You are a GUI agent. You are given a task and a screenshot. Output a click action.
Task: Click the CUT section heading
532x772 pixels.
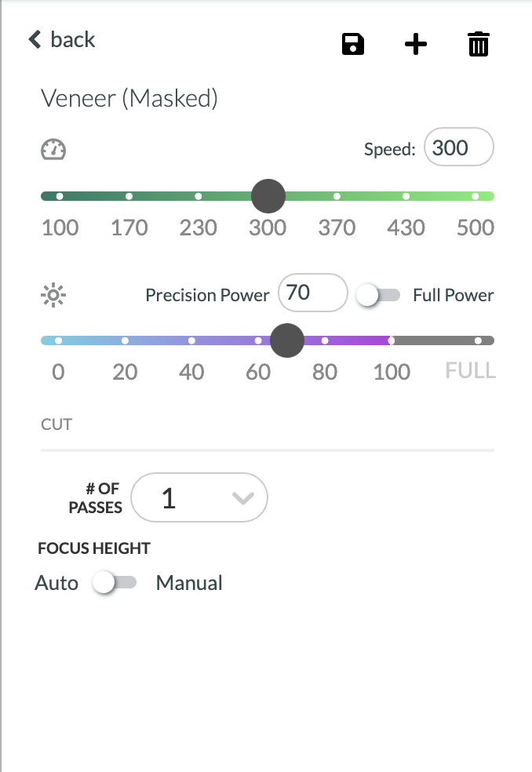56,424
